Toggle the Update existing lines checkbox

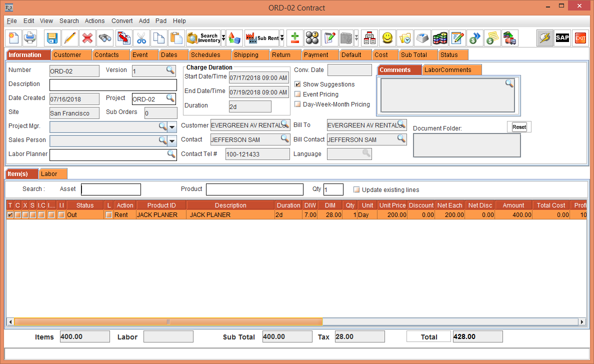point(356,189)
